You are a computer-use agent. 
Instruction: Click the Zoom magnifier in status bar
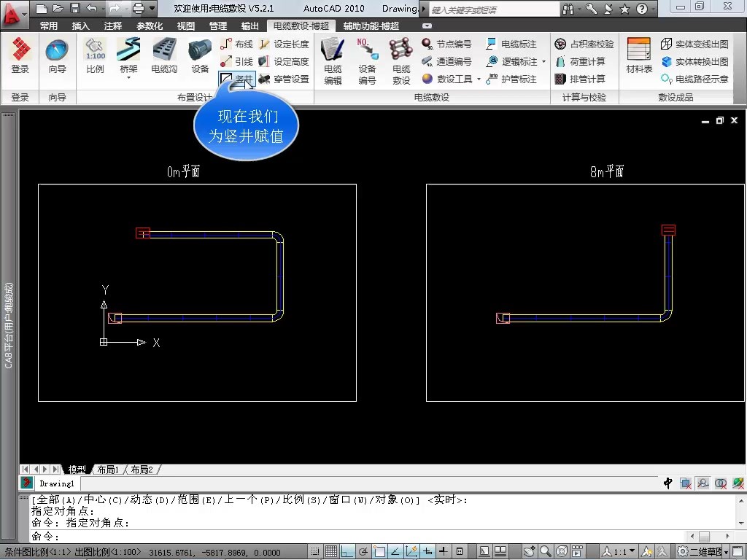click(546, 552)
